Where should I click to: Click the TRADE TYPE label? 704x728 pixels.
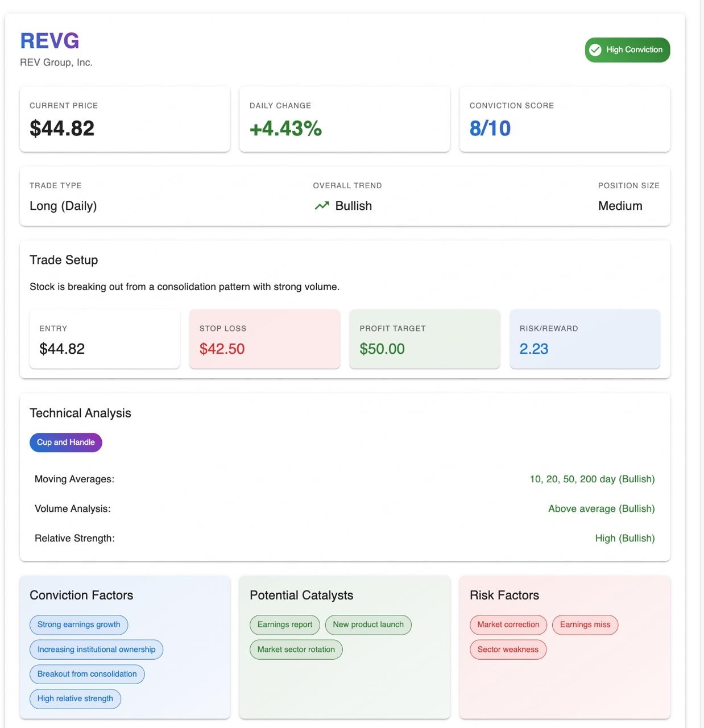[x=56, y=185]
